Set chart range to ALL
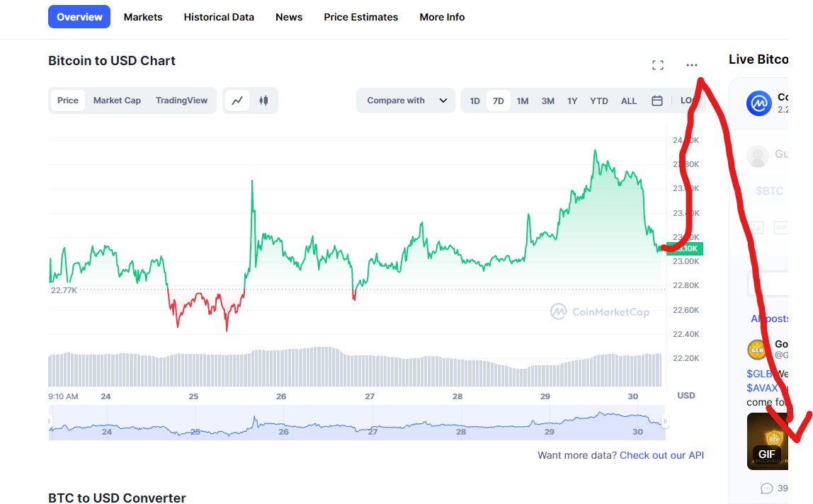The width and height of the screenshot is (813, 504). (629, 101)
